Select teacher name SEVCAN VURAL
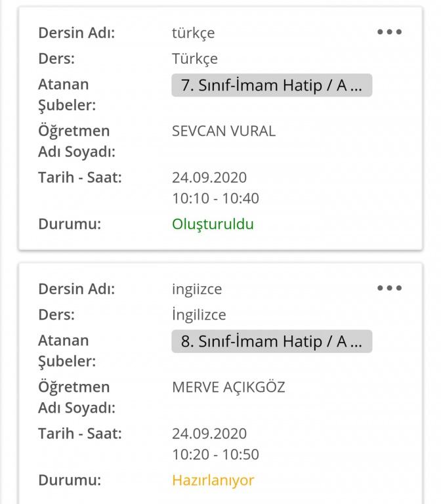441x504 pixels. click(x=224, y=131)
